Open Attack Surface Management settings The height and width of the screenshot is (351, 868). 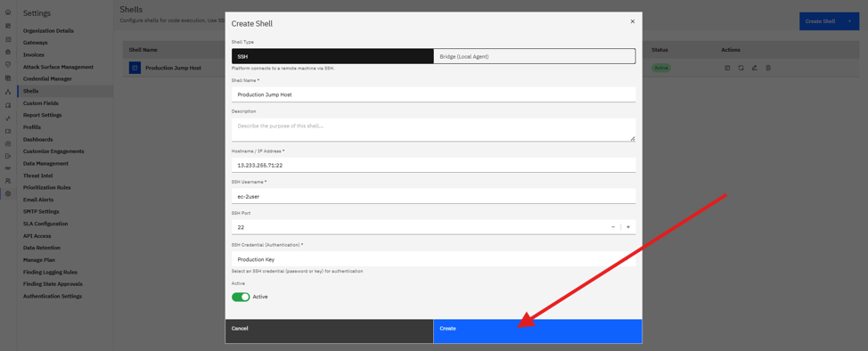[x=58, y=67]
